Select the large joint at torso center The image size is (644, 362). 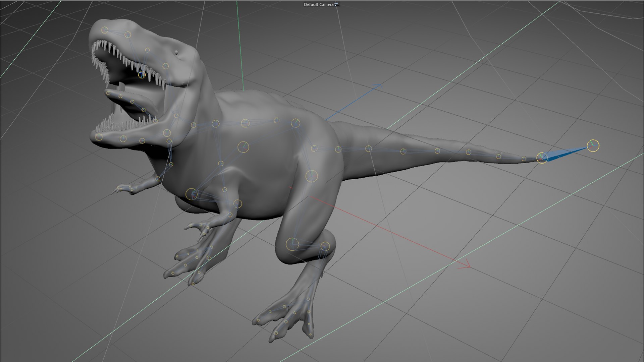click(243, 147)
